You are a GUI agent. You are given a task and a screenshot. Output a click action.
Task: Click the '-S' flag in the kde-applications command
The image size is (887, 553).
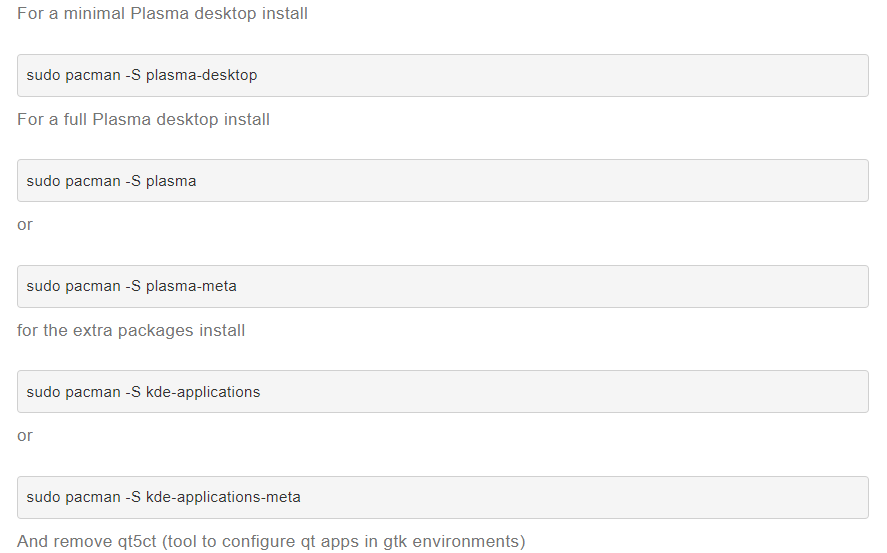(x=133, y=392)
